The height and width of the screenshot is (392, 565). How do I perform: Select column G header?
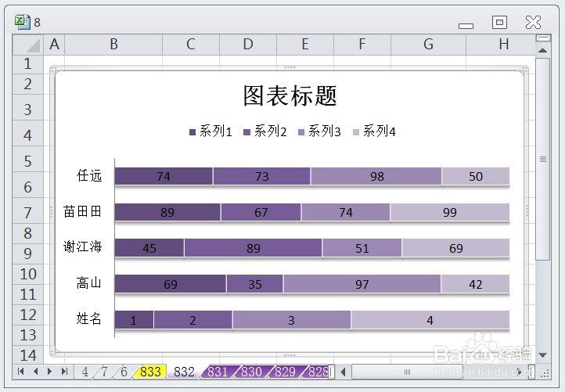(x=428, y=45)
